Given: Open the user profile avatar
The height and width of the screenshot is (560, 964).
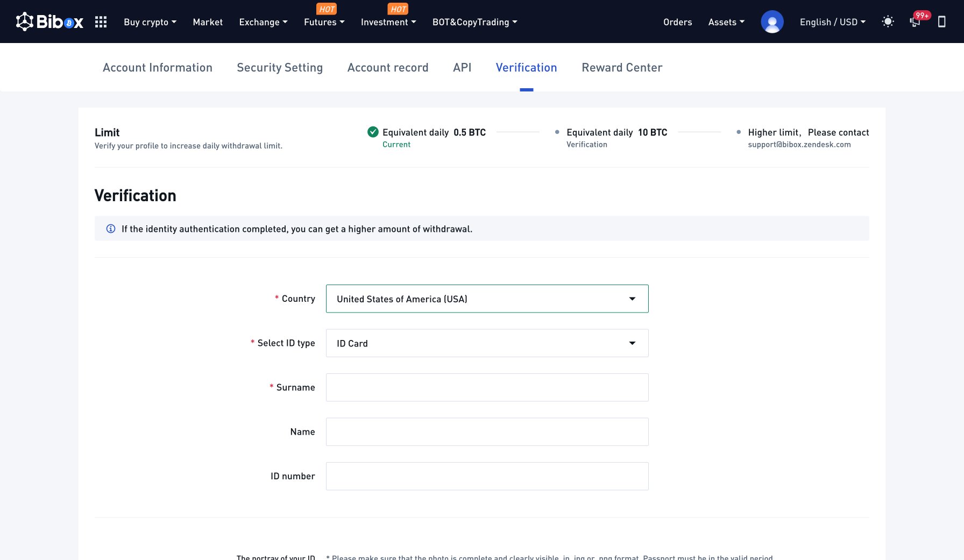Looking at the screenshot, I should [772, 22].
